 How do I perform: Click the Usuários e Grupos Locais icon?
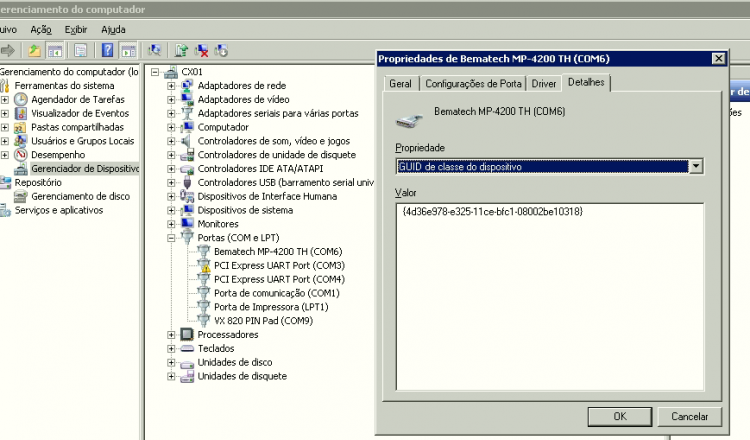coord(20,141)
